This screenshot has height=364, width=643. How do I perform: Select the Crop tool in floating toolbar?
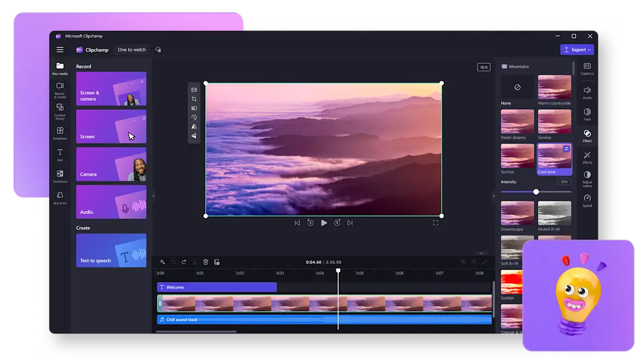194,99
